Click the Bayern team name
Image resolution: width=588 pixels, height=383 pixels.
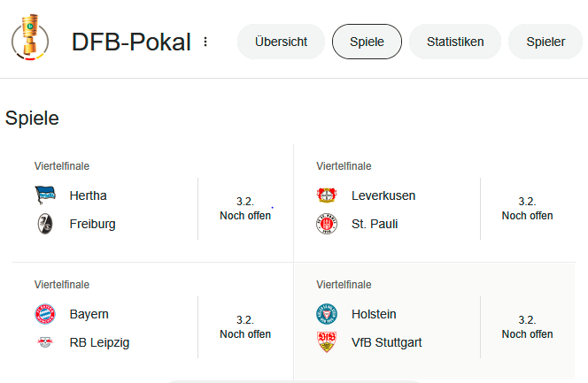click(x=89, y=314)
